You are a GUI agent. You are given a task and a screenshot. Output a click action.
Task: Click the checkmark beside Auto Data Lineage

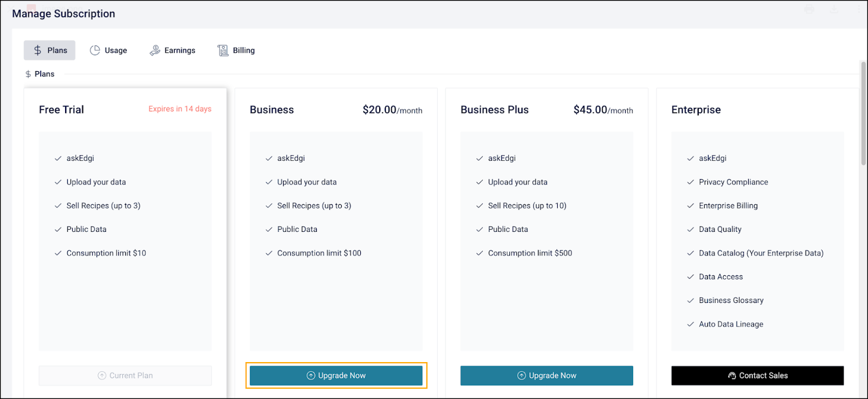point(691,325)
